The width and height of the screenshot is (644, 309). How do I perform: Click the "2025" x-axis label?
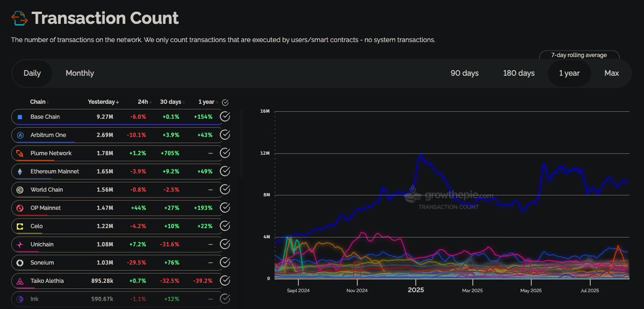point(416,290)
